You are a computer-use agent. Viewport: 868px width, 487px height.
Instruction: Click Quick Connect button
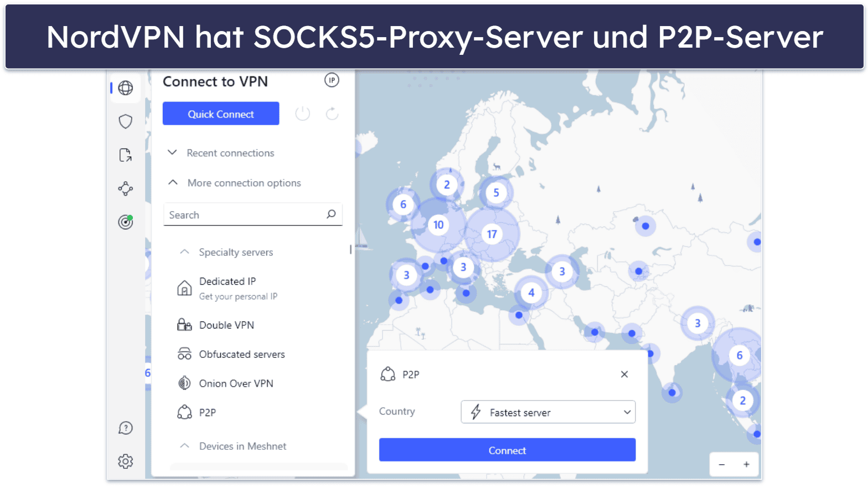(x=221, y=114)
